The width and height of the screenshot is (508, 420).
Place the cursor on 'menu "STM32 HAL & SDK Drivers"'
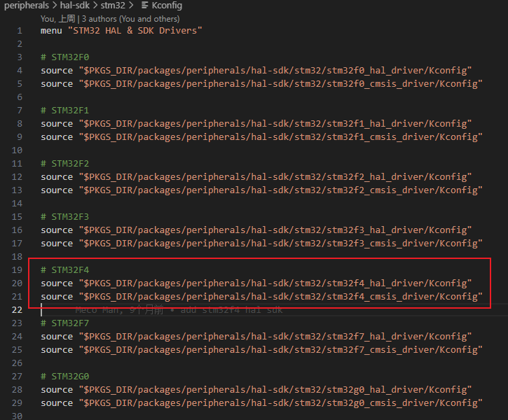coord(121,31)
